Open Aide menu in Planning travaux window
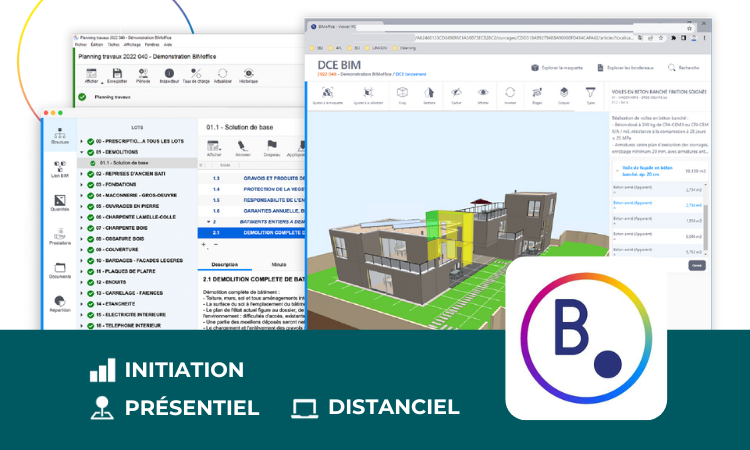 tap(168, 45)
